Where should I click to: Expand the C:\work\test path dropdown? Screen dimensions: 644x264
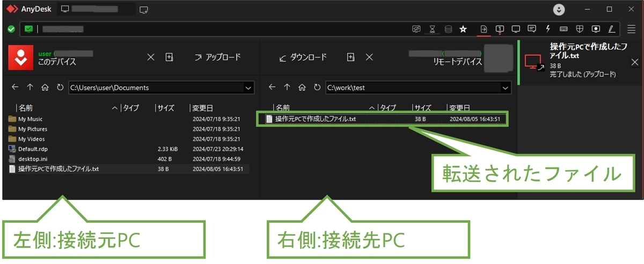pyautogui.click(x=505, y=87)
